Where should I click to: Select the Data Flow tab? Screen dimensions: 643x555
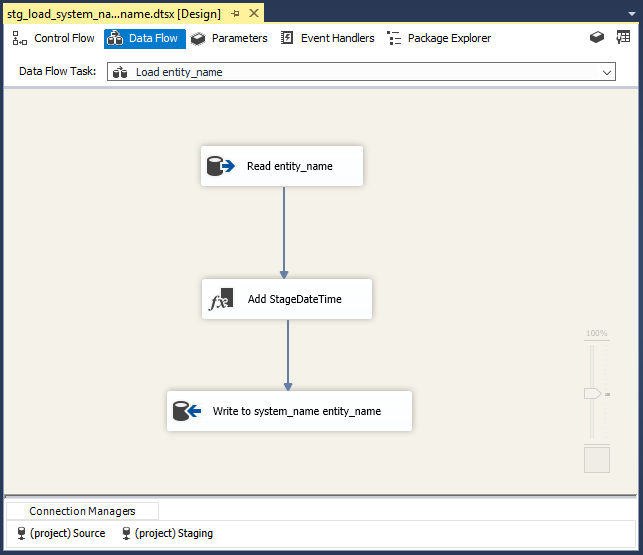[x=144, y=39]
